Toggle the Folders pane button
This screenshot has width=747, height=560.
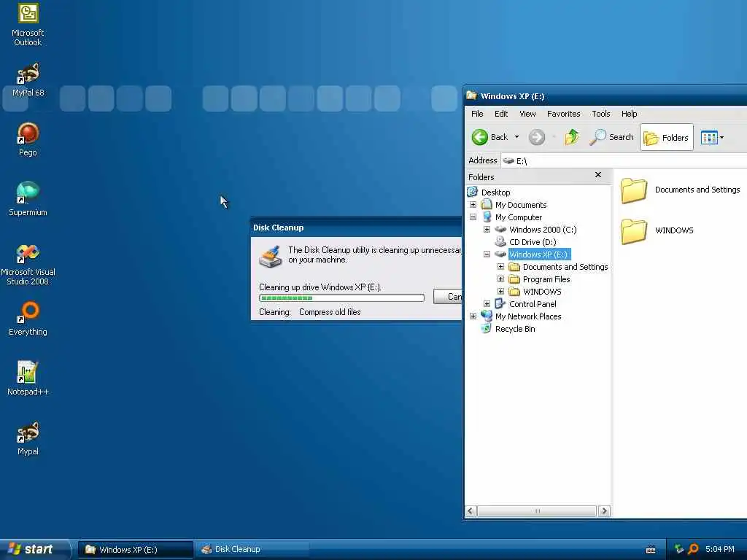tap(666, 138)
